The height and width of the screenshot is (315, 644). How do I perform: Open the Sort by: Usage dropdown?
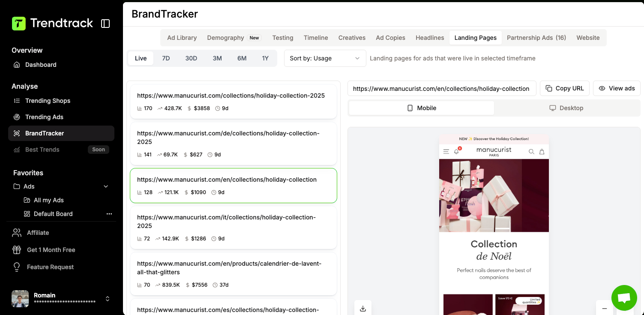click(325, 58)
